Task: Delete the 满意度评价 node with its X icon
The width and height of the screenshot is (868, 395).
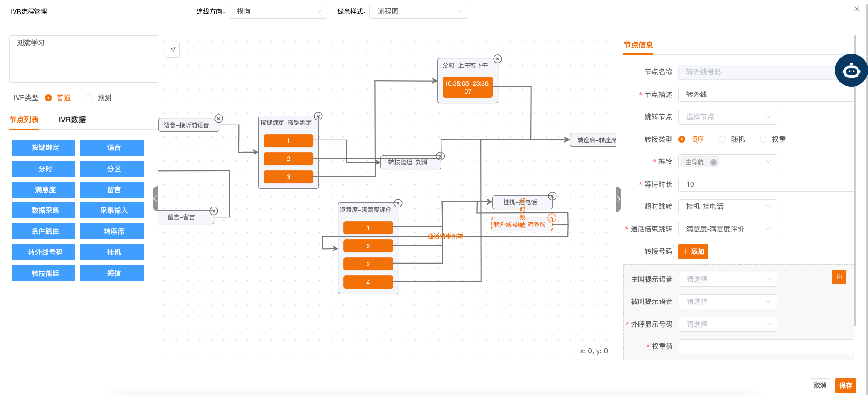Action: 398,203
